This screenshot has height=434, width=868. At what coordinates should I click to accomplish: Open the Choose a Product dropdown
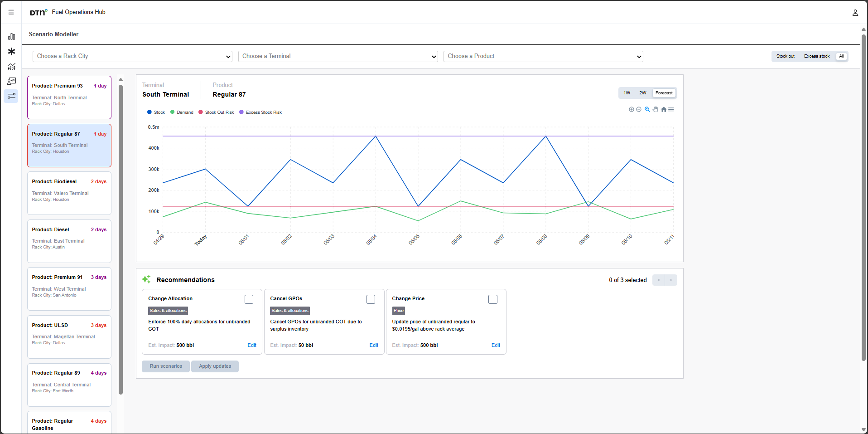click(543, 56)
